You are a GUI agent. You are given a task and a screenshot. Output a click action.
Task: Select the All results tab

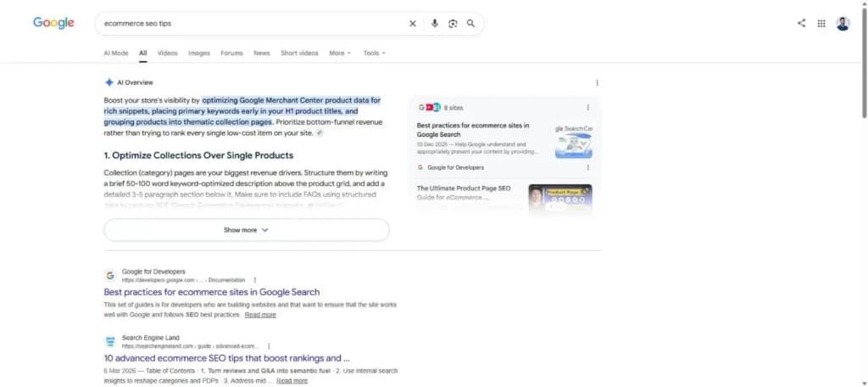pyautogui.click(x=142, y=53)
